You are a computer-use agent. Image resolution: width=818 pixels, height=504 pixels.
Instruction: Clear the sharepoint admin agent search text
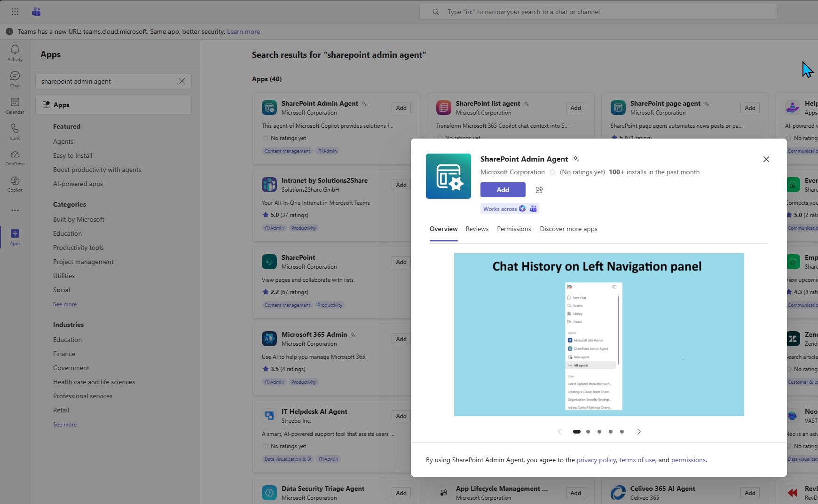(182, 81)
